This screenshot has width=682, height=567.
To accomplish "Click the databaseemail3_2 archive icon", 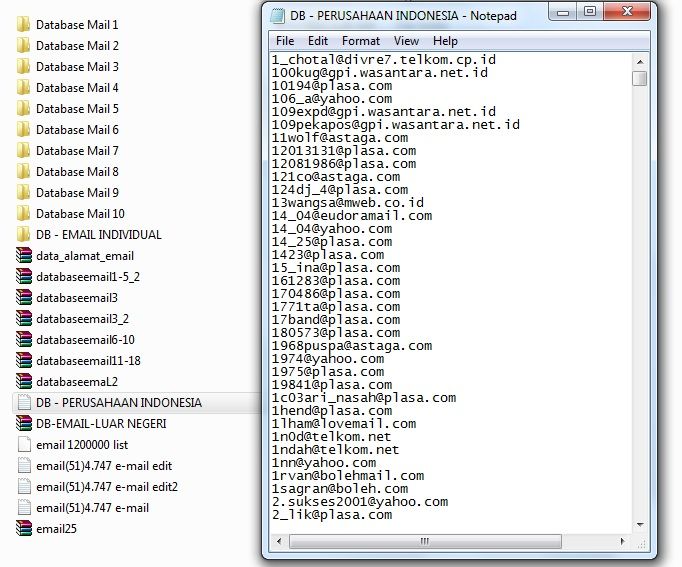I will (x=24, y=319).
